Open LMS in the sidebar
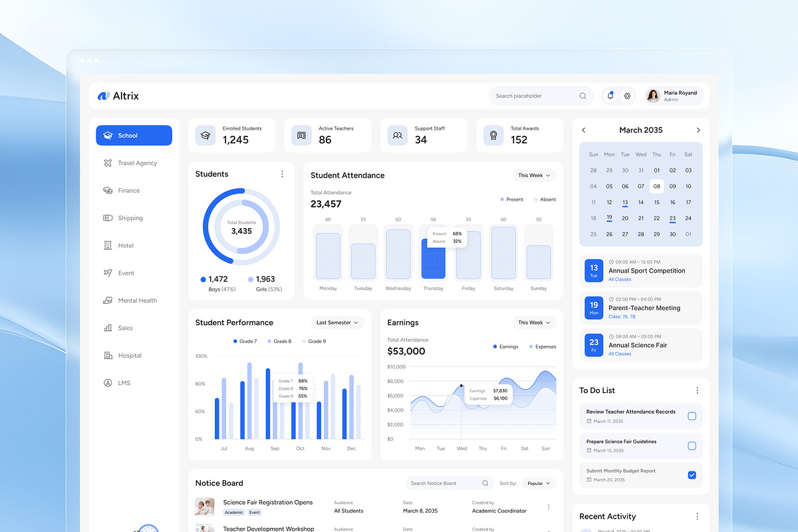The width and height of the screenshot is (798, 532). (134, 383)
